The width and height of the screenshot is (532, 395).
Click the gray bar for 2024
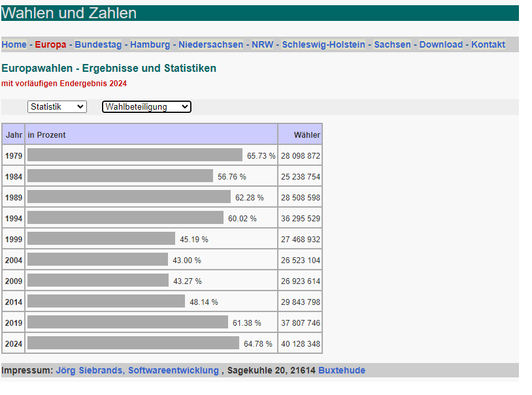click(x=133, y=343)
